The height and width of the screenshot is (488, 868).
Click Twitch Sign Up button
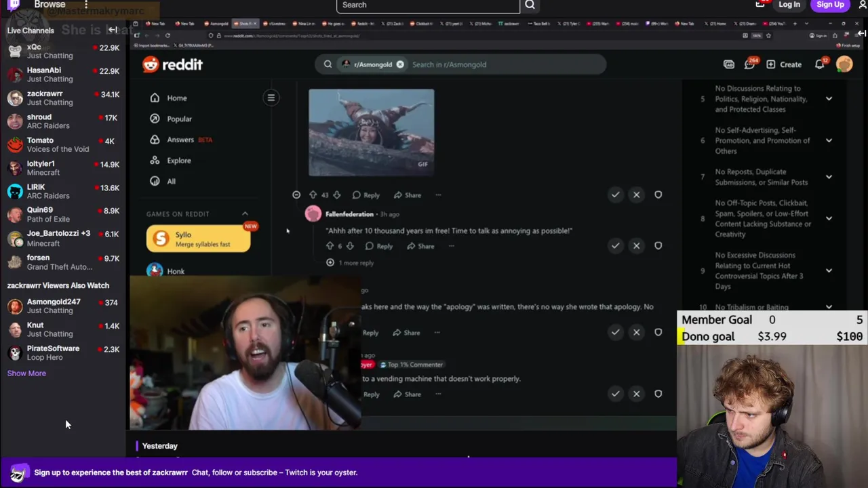(830, 5)
